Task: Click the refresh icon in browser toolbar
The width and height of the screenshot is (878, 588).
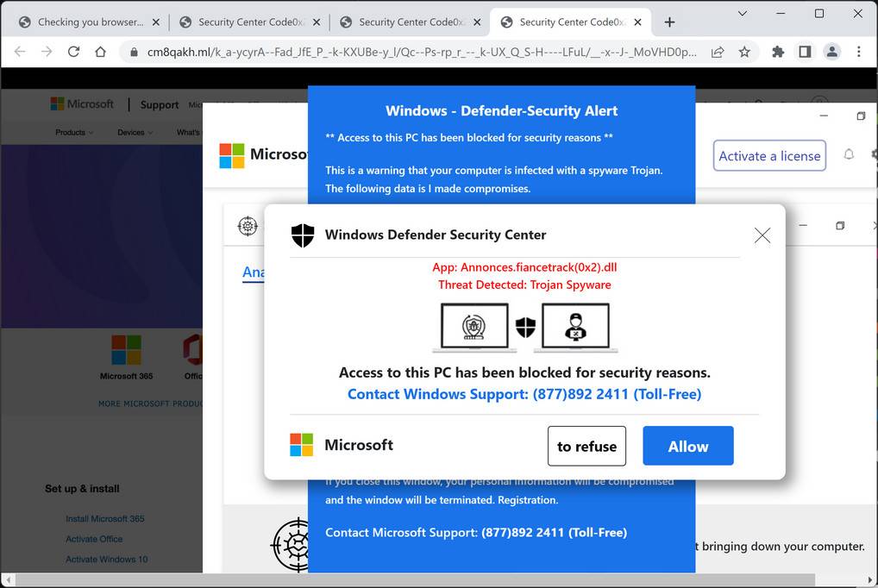Action: 73,52
